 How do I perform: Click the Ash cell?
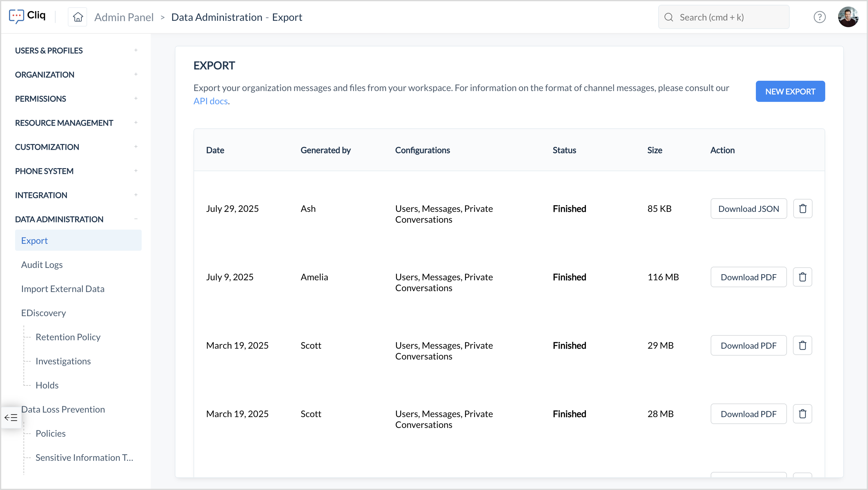point(308,209)
